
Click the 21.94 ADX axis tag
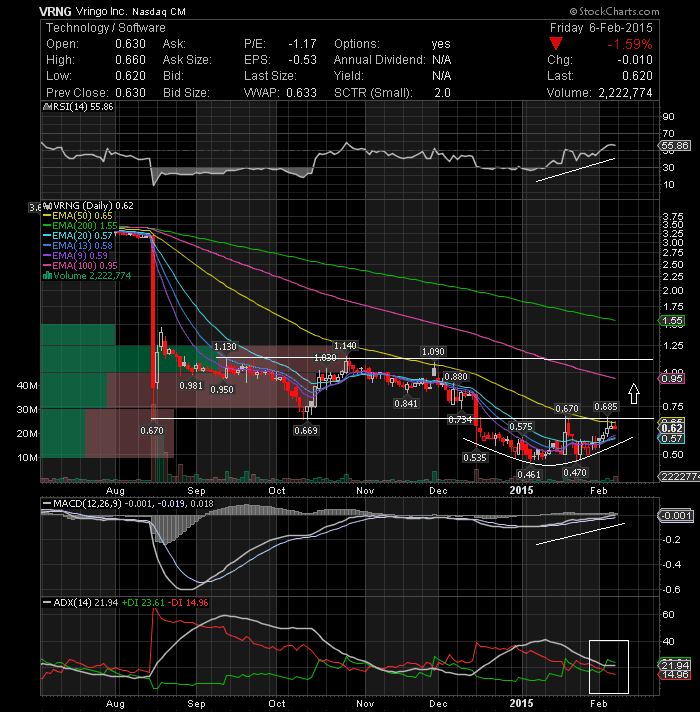pyautogui.click(x=675, y=665)
